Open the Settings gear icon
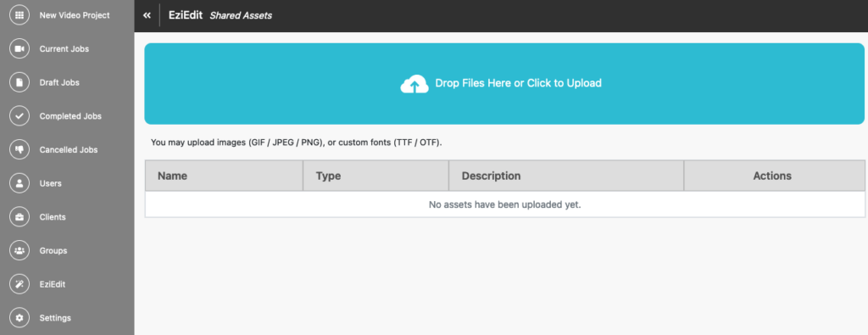 pyautogui.click(x=19, y=318)
